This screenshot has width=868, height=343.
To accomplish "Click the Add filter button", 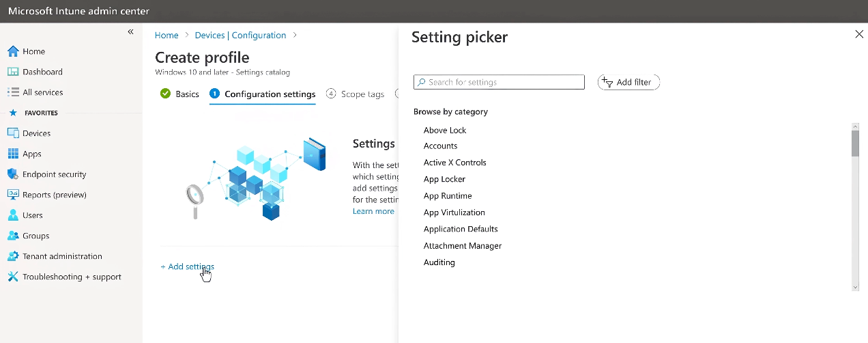I will click(628, 82).
